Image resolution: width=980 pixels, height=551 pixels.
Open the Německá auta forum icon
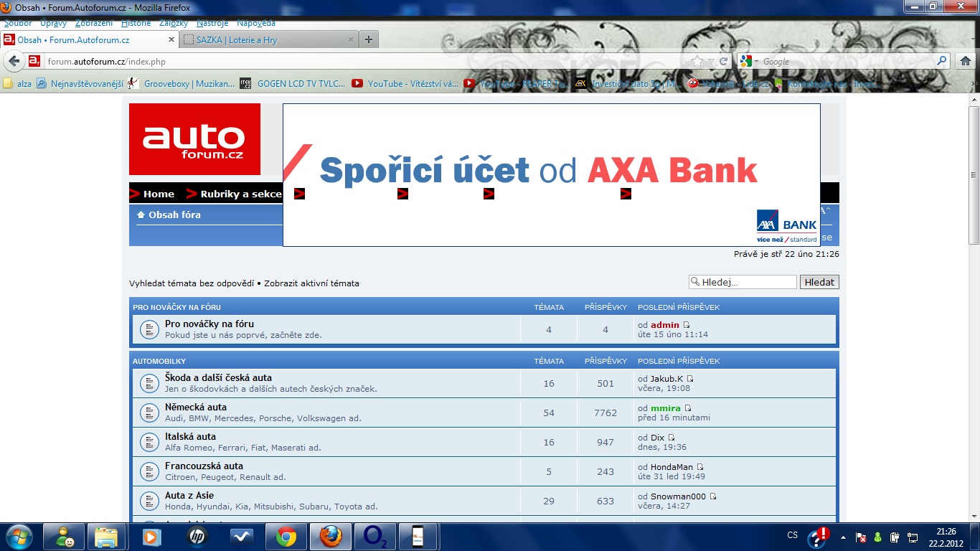pyautogui.click(x=149, y=413)
